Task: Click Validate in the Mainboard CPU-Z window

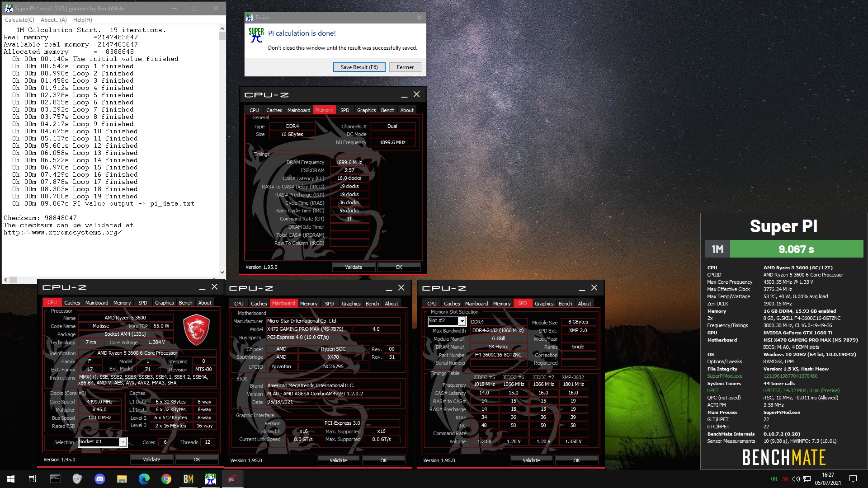Action: pos(338,460)
